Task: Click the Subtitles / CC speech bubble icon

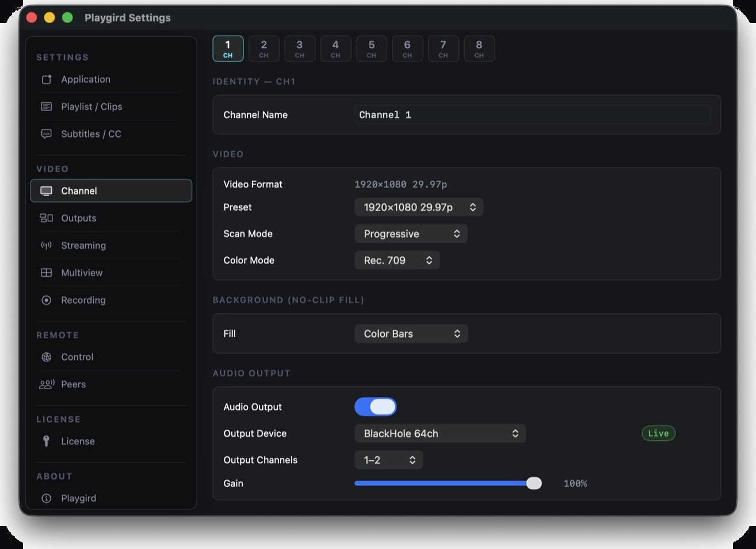Action: pos(47,134)
